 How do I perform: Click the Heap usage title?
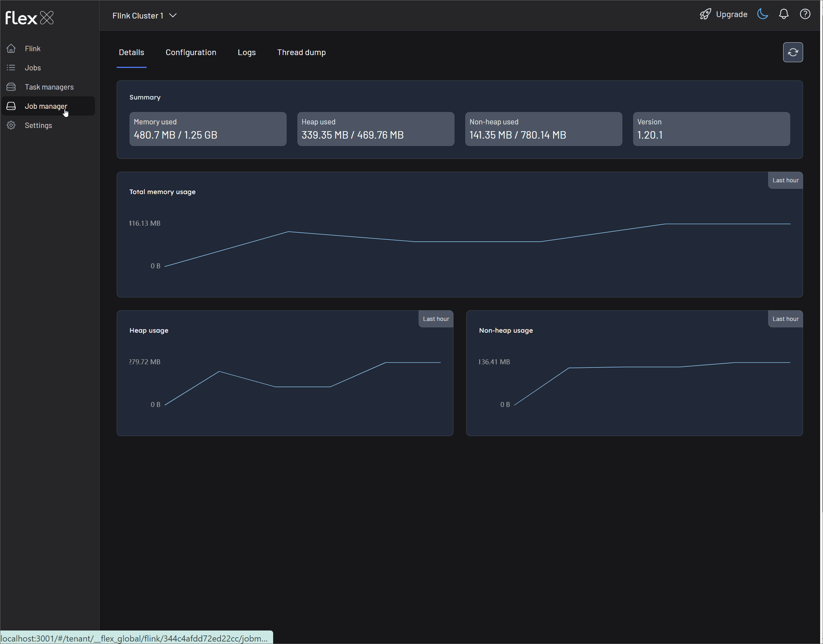point(149,331)
